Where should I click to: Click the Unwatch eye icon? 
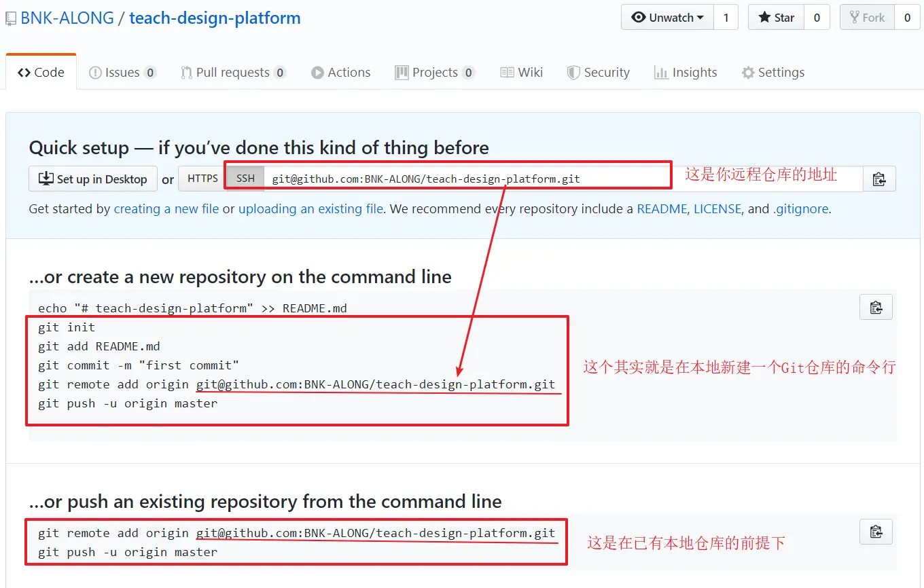[x=639, y=18]
